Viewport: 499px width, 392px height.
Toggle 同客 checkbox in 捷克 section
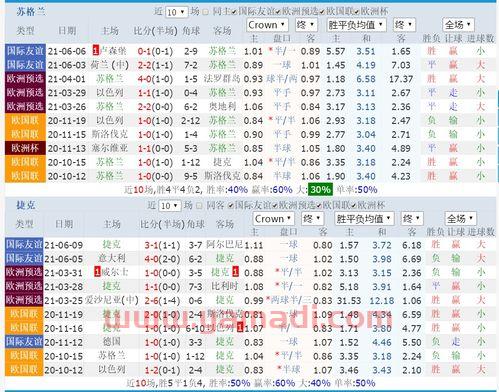200,206
